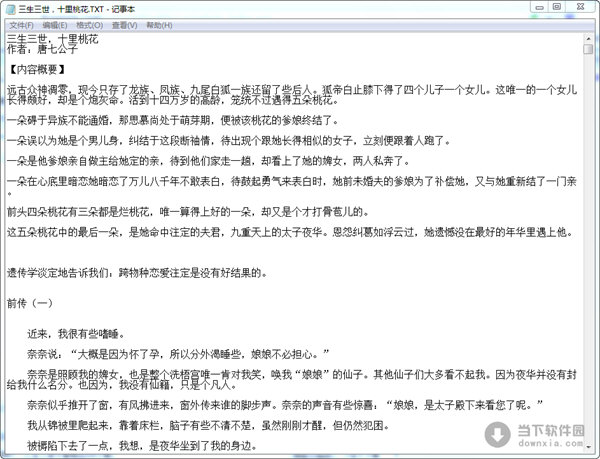Click the heading 【内容概要】

point(37,69)
